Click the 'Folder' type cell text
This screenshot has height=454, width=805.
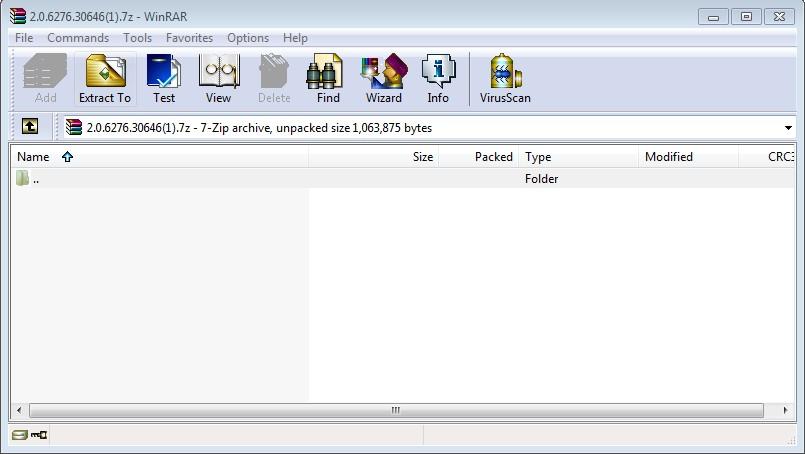[541, 179]
